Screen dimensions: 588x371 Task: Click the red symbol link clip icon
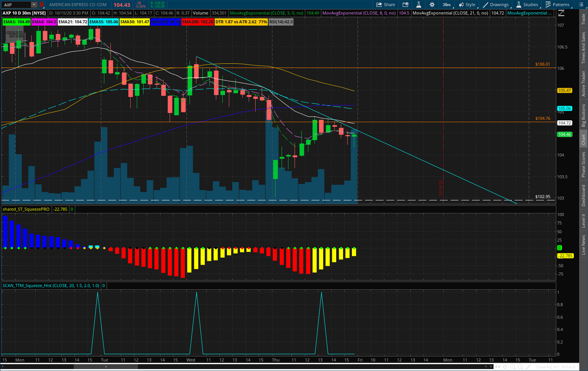[x=42, y=4]
